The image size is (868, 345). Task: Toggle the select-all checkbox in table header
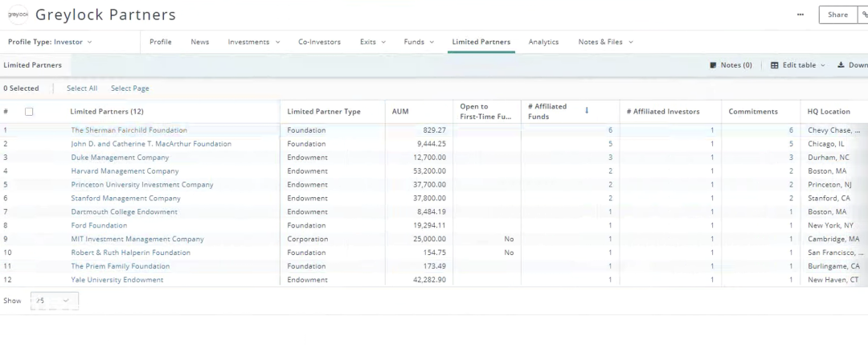click(x=29, y=112)
